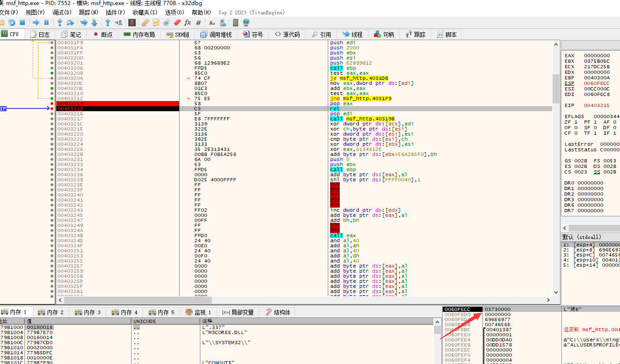
Task: Open the Calculator toolbar icon
Action: point(236,22)
